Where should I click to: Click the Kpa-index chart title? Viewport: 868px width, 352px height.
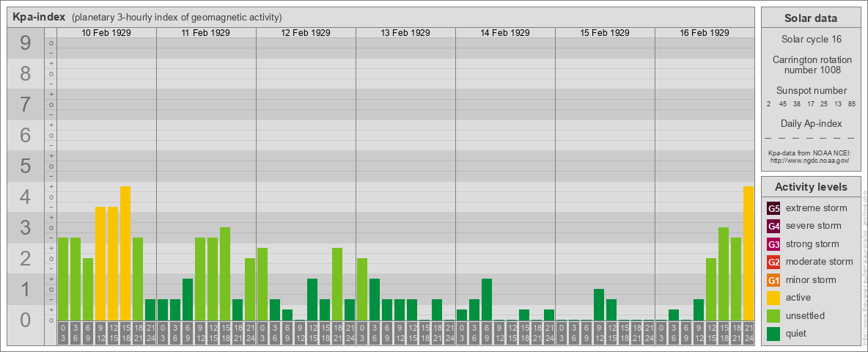[x=39, y=17]
